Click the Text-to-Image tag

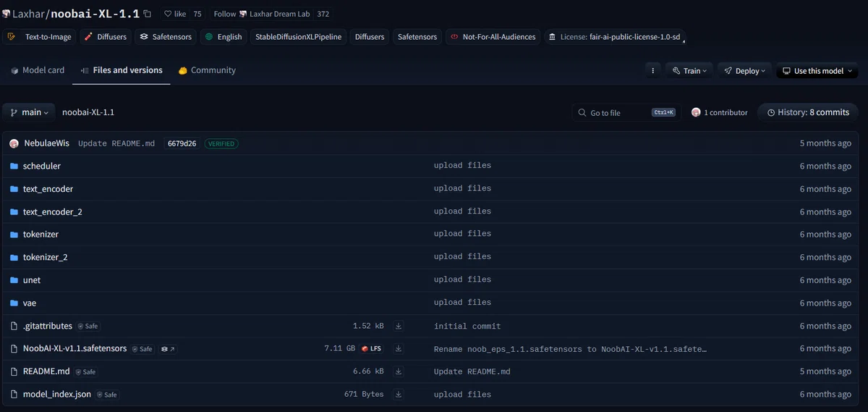[x=39, y=36]
